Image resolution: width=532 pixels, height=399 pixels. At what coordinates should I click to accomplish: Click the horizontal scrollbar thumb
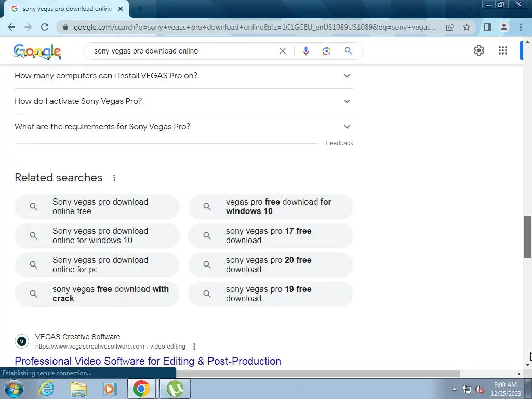318,374
